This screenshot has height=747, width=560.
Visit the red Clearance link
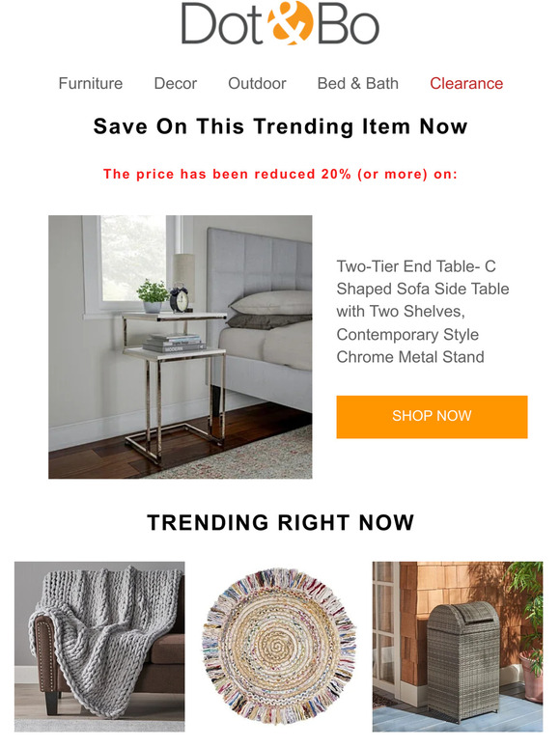(x=466, y=83)
